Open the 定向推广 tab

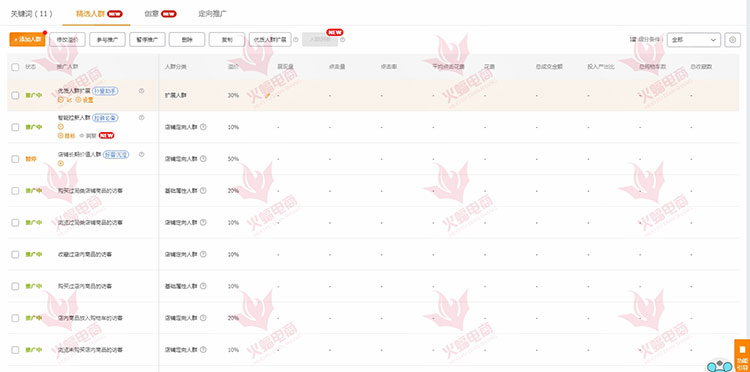[213, 13]
